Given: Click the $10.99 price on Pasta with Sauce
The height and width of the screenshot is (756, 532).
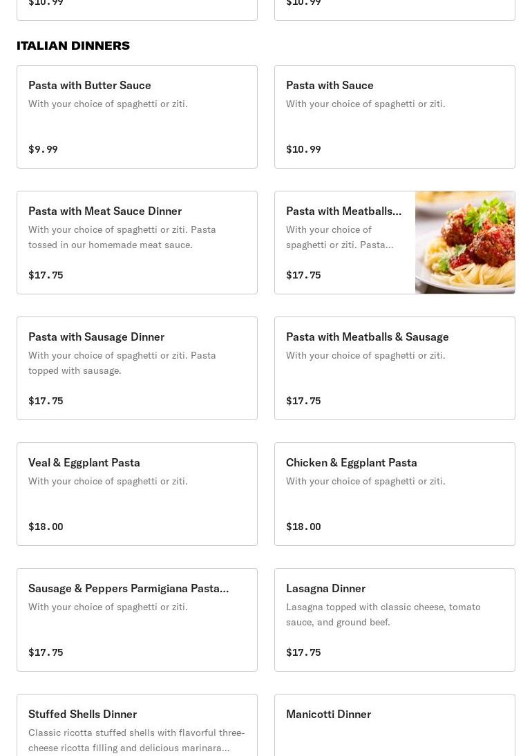Looking at the screenshot, I should (303, 149).
